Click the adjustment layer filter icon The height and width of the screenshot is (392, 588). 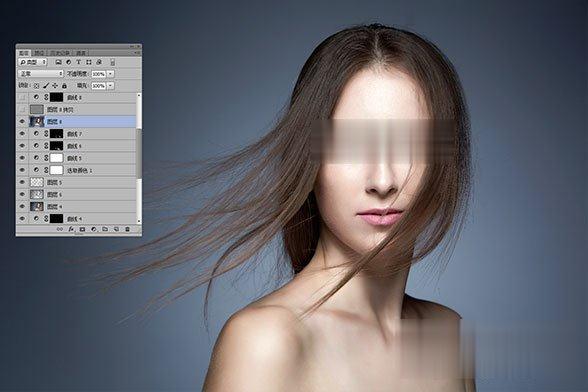coord(68,62)
